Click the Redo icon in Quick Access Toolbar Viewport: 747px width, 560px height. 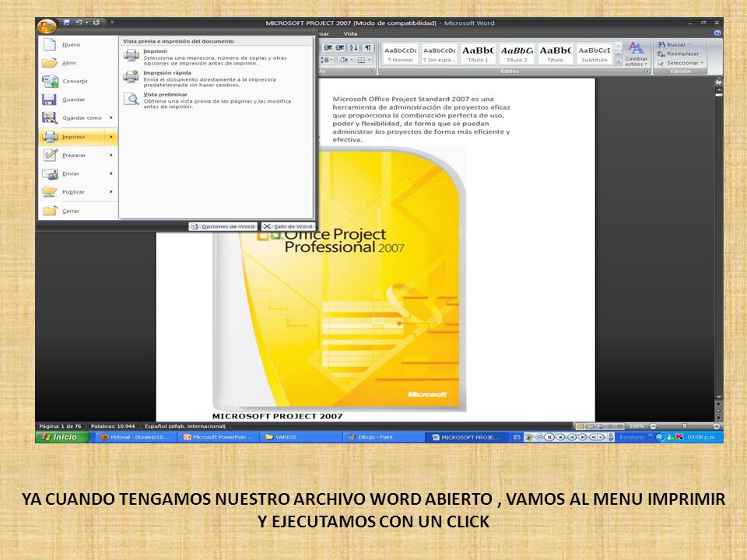pos(96,23)
